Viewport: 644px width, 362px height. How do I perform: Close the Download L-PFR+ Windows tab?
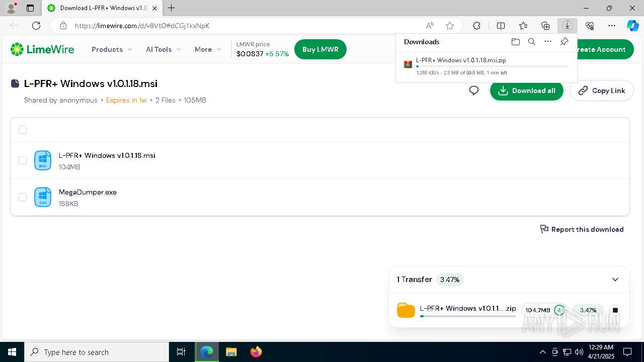(155, 8)
